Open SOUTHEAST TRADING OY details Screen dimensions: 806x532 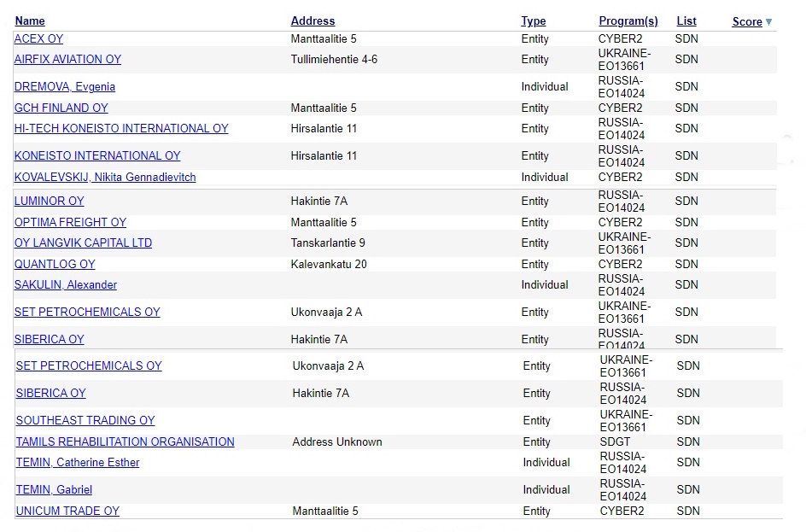pos(85,420)
